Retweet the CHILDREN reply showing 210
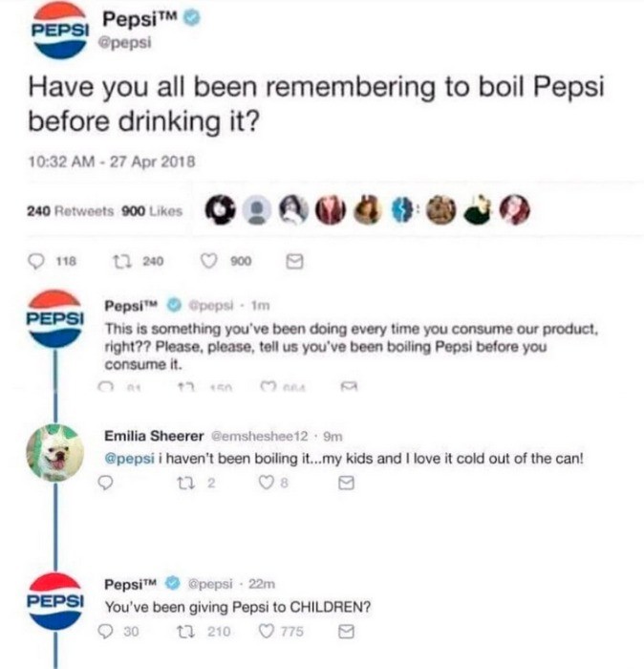Image resolution: width=644 pixels, height=669 pixels. (x=184, y=632)
